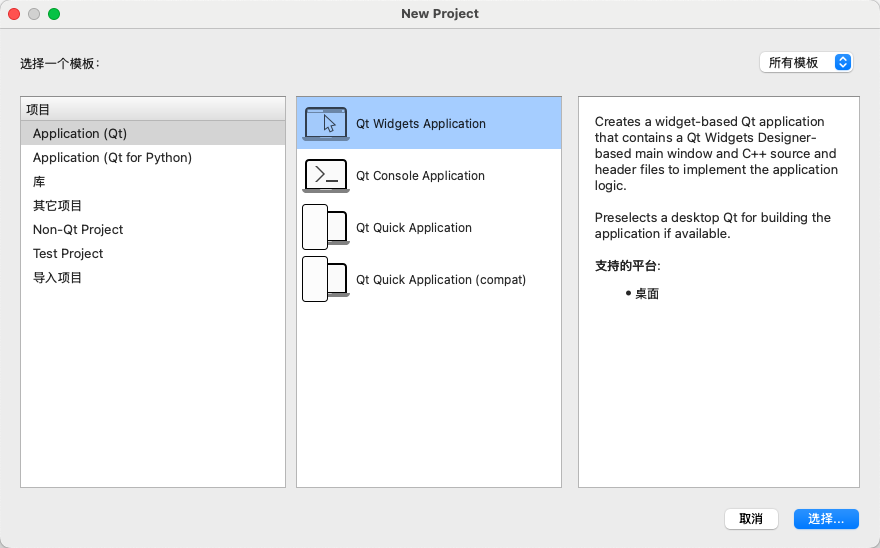Select the Qt Console Application label

point(420,176)
